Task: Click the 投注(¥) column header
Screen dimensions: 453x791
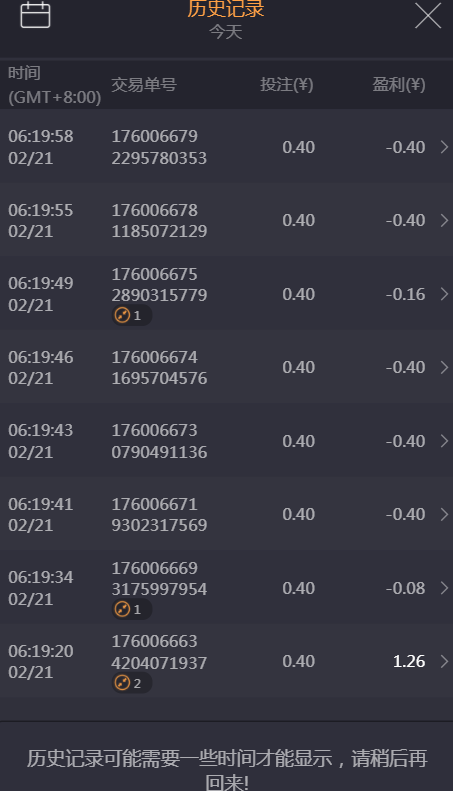Action: 287,85
